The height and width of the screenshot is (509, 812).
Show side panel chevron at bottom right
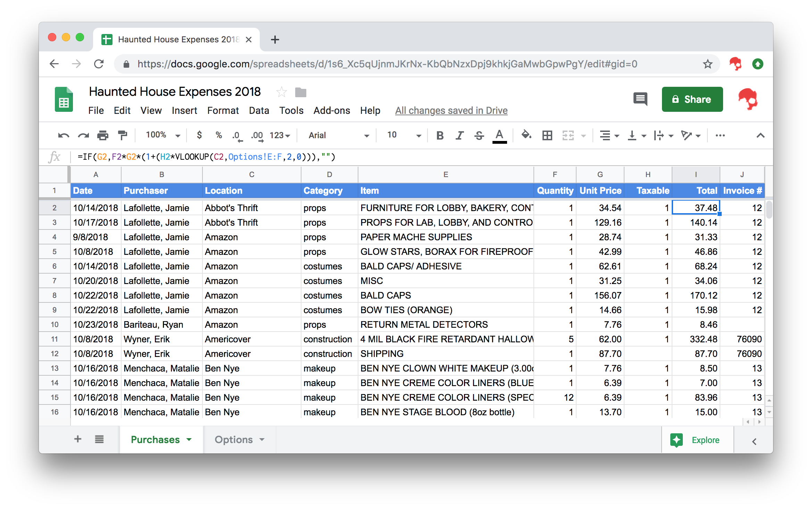click(x=754, y=441)
